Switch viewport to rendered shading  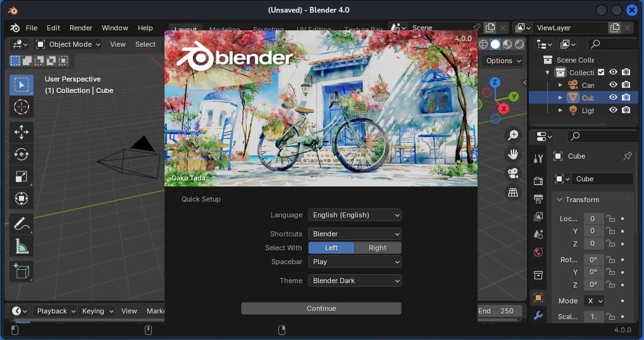519,44
